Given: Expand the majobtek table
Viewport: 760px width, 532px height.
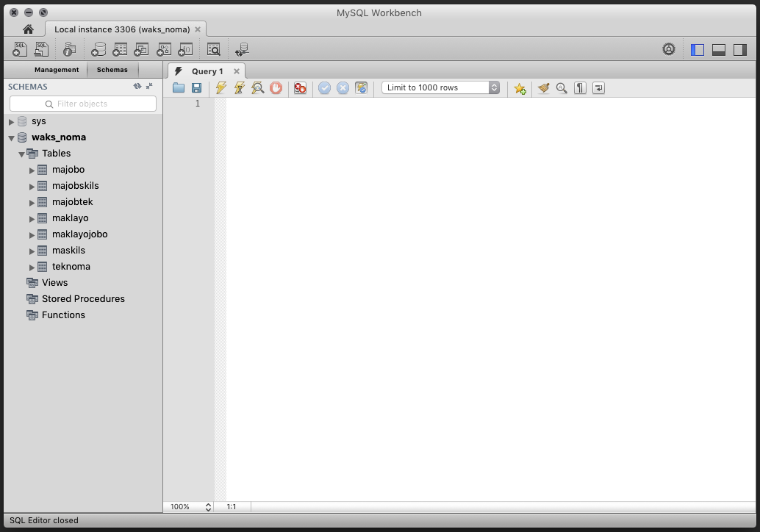Looking at the screenshot, I should point(32,203).
